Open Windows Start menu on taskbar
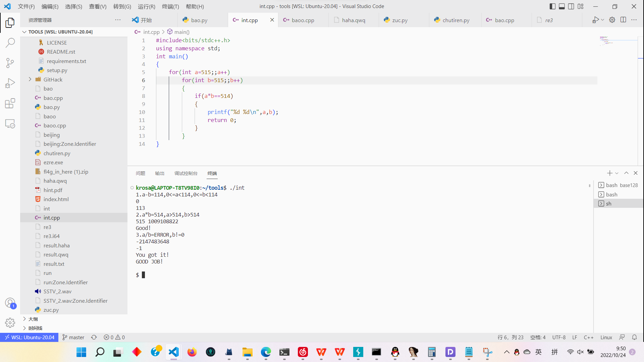The image size is (644, 362). [81, 352]
